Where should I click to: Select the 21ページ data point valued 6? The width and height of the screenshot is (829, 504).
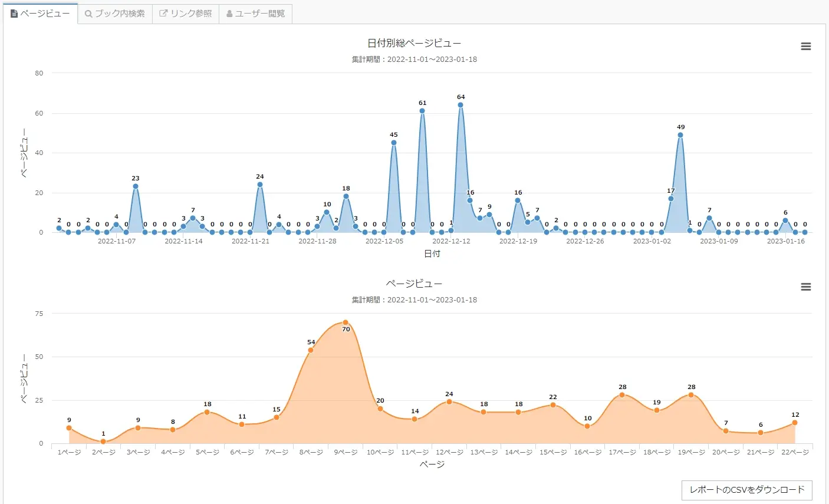761,433
